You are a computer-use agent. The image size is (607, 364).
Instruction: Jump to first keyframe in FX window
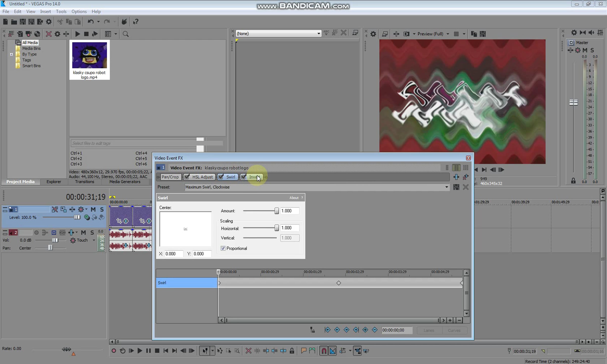coord(328,330)
